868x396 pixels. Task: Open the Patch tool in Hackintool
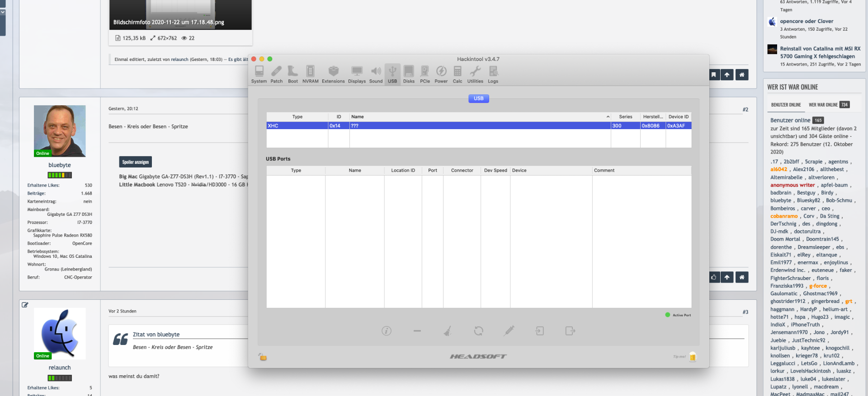[277, 74]
